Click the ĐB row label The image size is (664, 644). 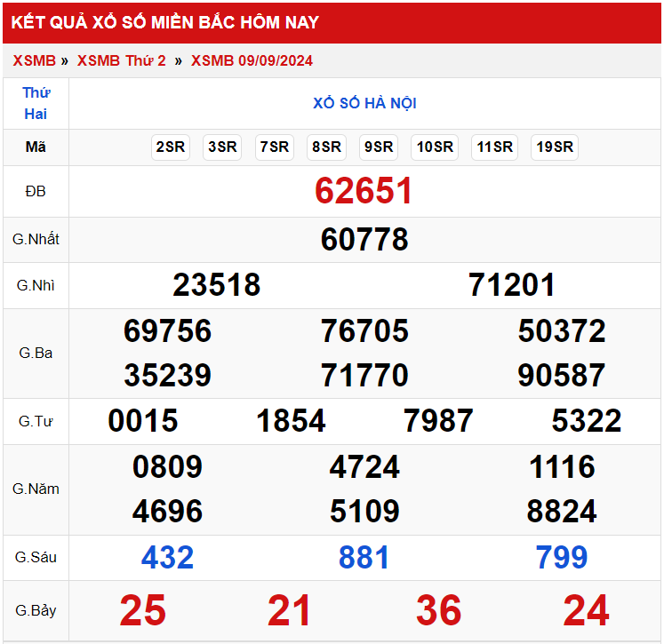36,191
